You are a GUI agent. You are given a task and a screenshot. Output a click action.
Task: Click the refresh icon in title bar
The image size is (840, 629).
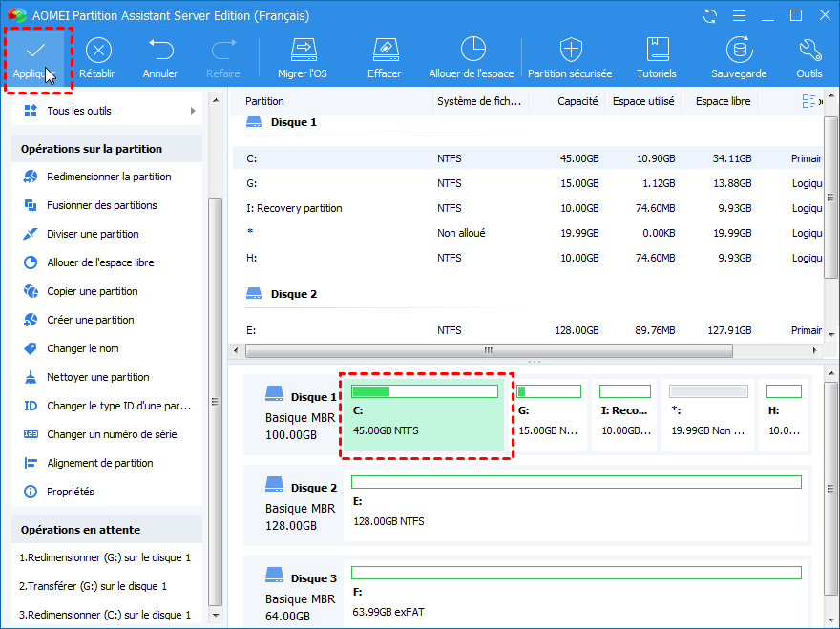coord(709,16)
